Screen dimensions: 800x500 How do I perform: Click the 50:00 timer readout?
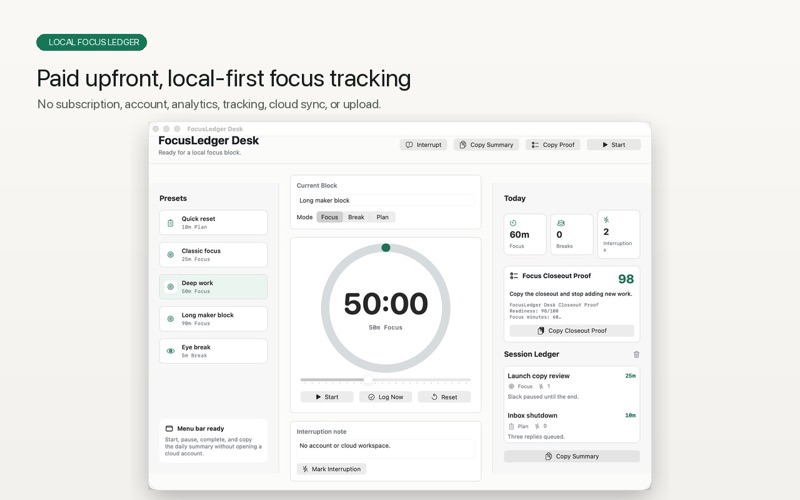click(386, 304)
